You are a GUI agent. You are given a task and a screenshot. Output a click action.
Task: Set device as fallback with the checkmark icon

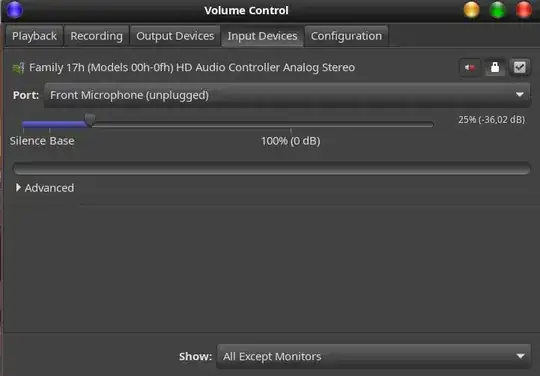(520, 67)
